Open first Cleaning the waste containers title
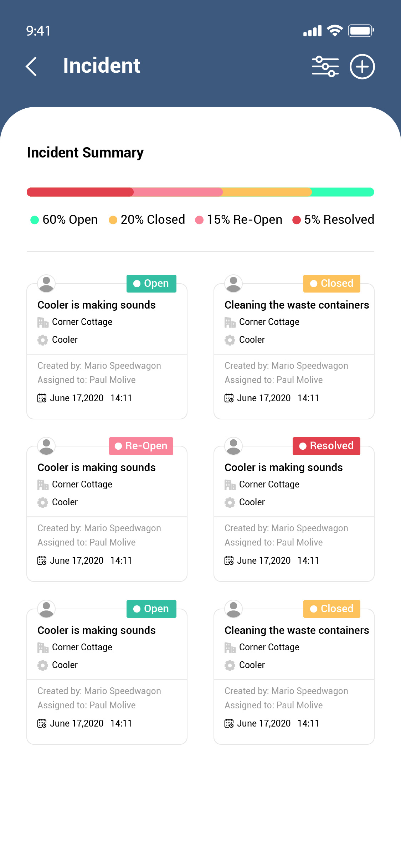This screenshot has width=401, height=868. click(297, 305)
